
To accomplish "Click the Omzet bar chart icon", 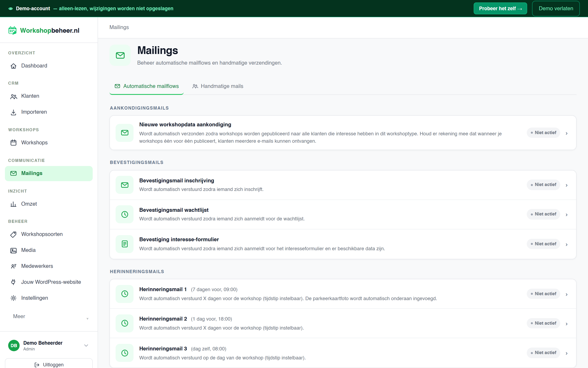I will (13, 204).
